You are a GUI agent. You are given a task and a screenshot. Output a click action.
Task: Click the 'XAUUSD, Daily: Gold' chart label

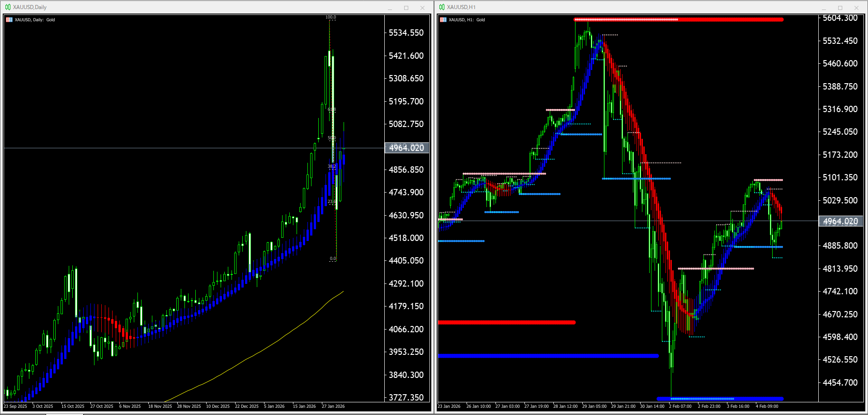coord(35,20)
